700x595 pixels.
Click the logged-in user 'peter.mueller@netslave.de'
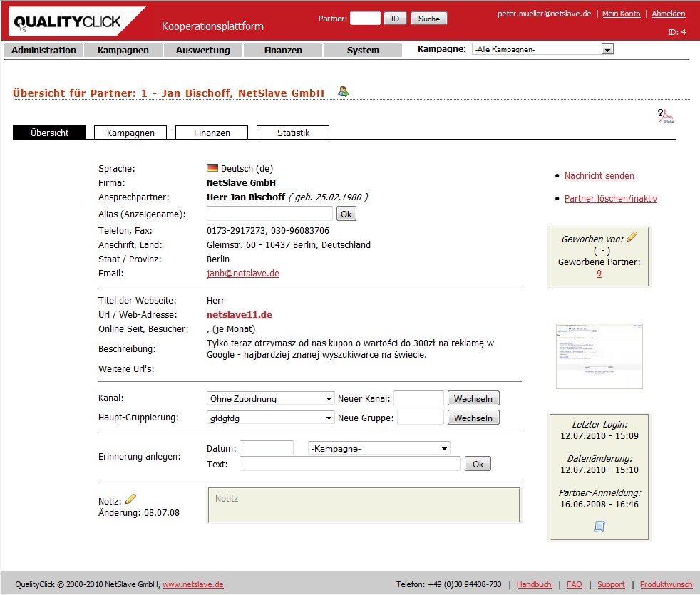click(544, 14)
